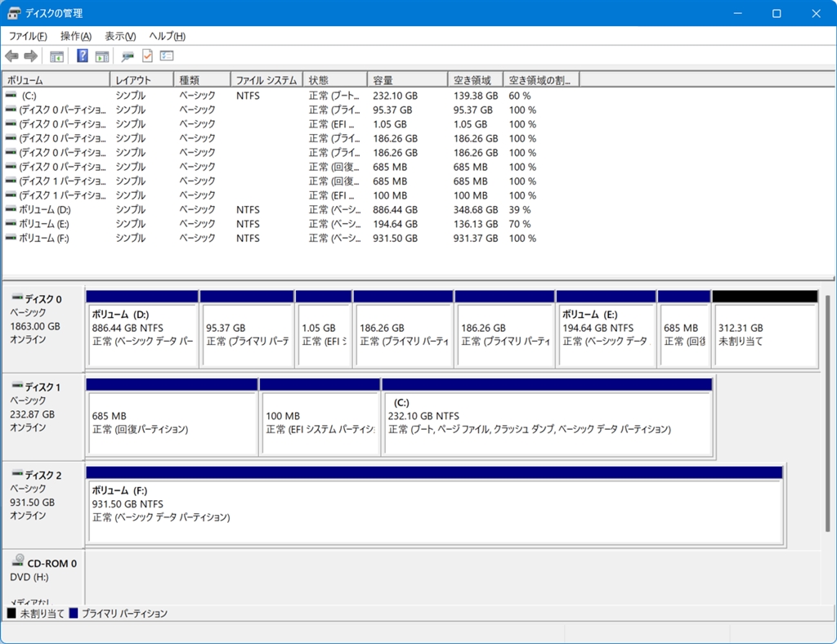Click the red checkmark document toolbar icon
Screen dimensions: 837x644
(147, 56)
